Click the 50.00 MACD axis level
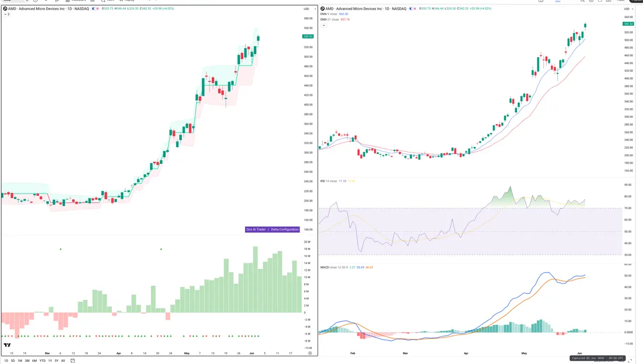This screenshot has width=643, height=364. (628, 276)
